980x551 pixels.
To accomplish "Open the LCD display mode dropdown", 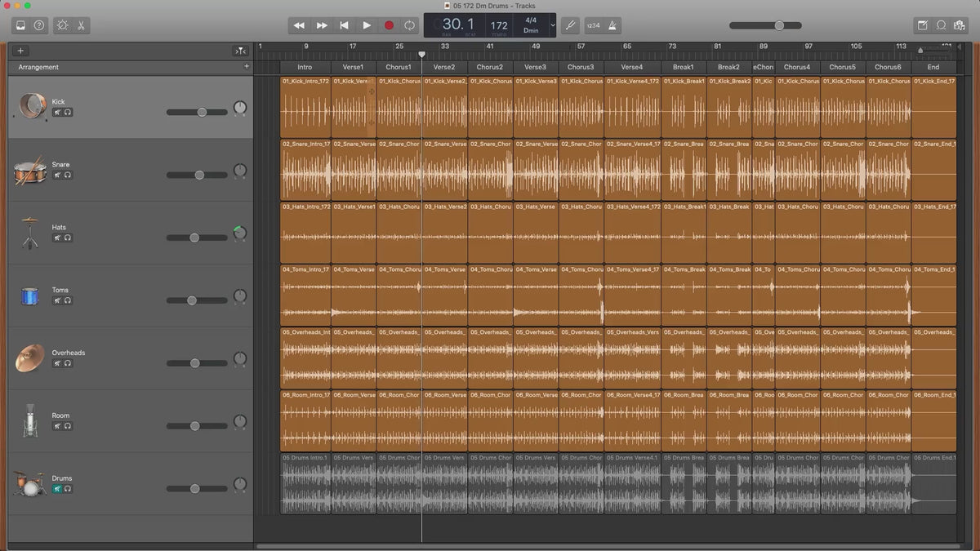I will (553, 25).
